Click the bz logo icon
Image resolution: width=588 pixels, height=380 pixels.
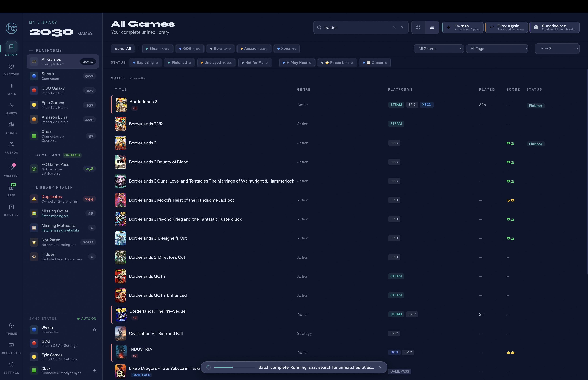point(11,28)
